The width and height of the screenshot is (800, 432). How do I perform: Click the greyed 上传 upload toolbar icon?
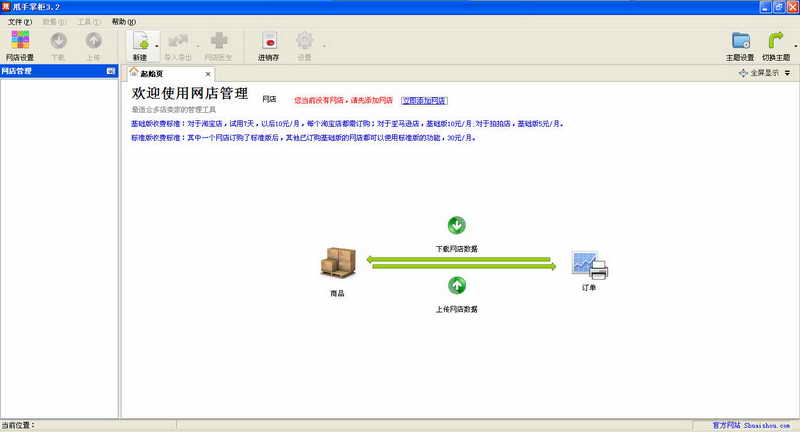click(93, 40)
